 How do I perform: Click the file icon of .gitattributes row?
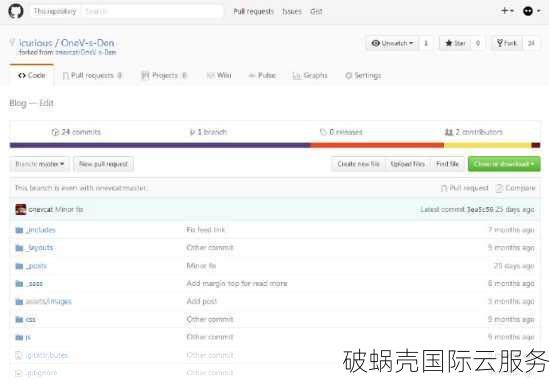click(x=19, y=355)
